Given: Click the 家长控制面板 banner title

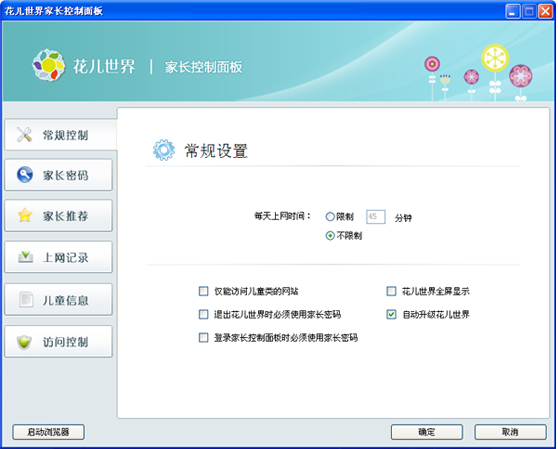Looking at the screenshot, I should click(204, 67).
